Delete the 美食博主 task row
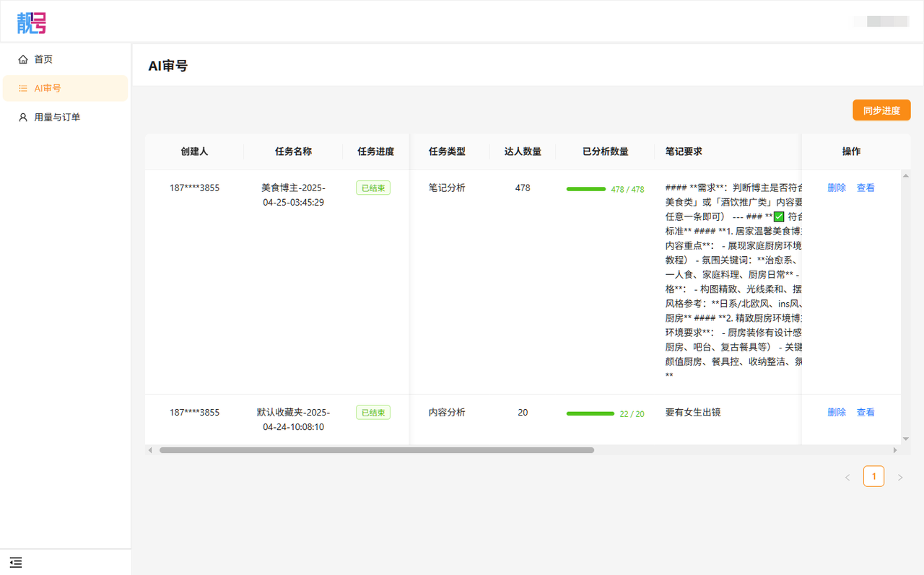 [837, 188]
